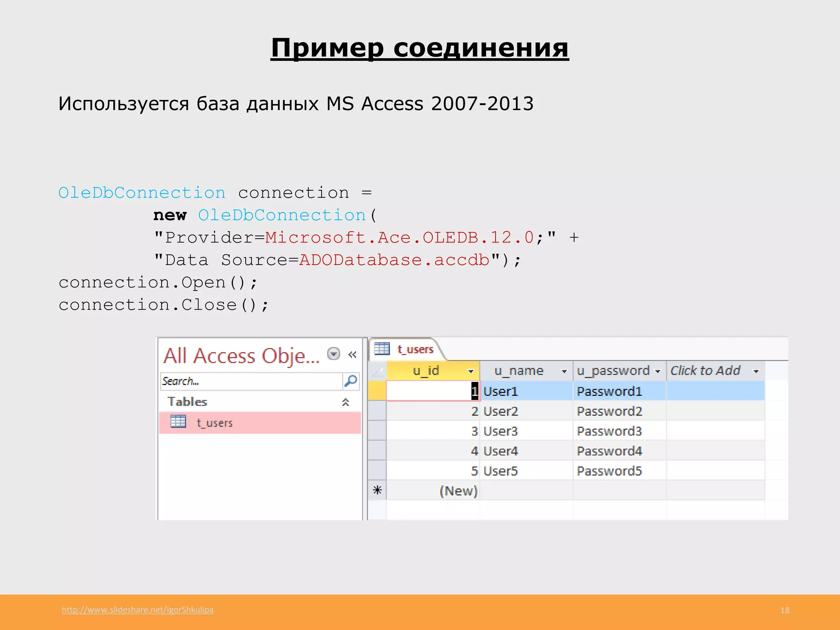Select the row selector for User3 record

coord(377,431)
